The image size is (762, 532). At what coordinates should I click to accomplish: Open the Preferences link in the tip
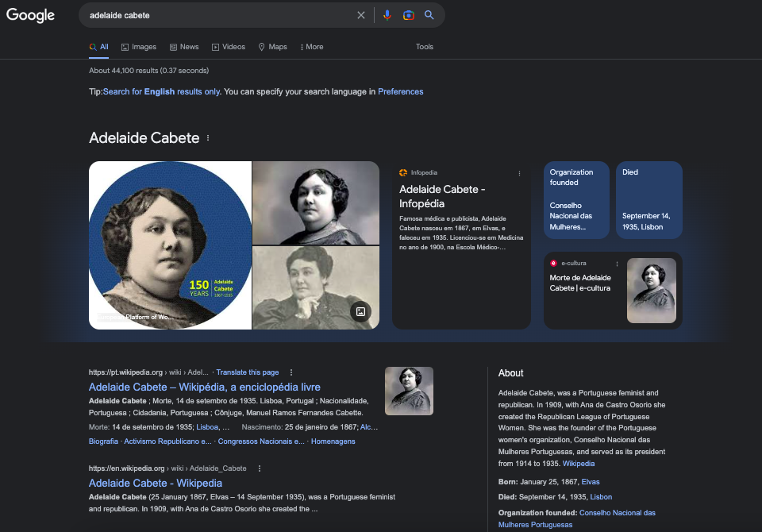click(400, 92)
